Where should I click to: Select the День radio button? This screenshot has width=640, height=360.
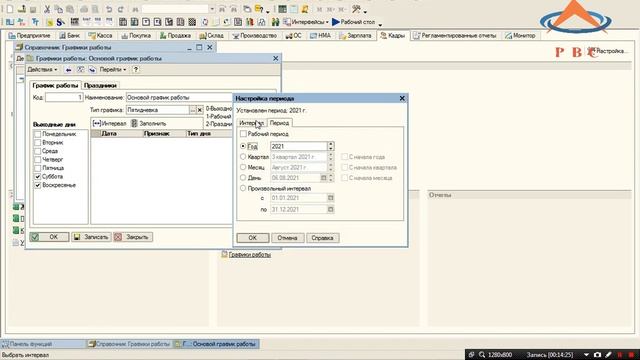pyautogui.click(x=243, y=178)
